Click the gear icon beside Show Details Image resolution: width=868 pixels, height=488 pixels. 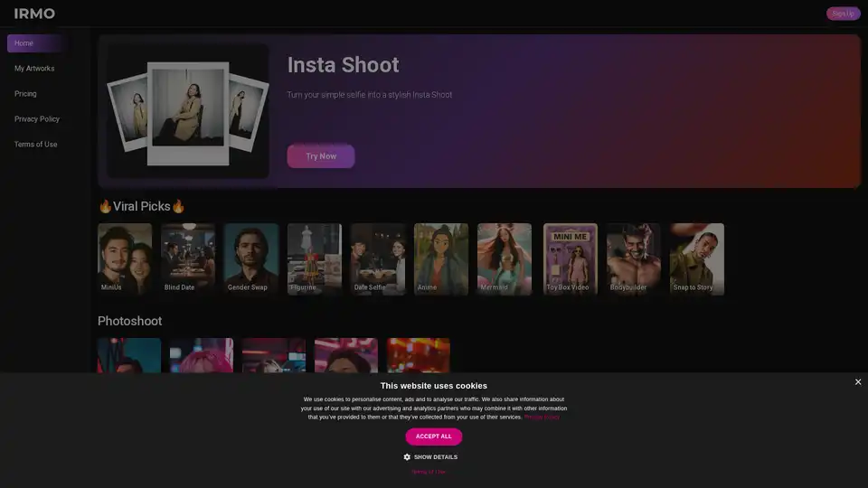point(407,457)
